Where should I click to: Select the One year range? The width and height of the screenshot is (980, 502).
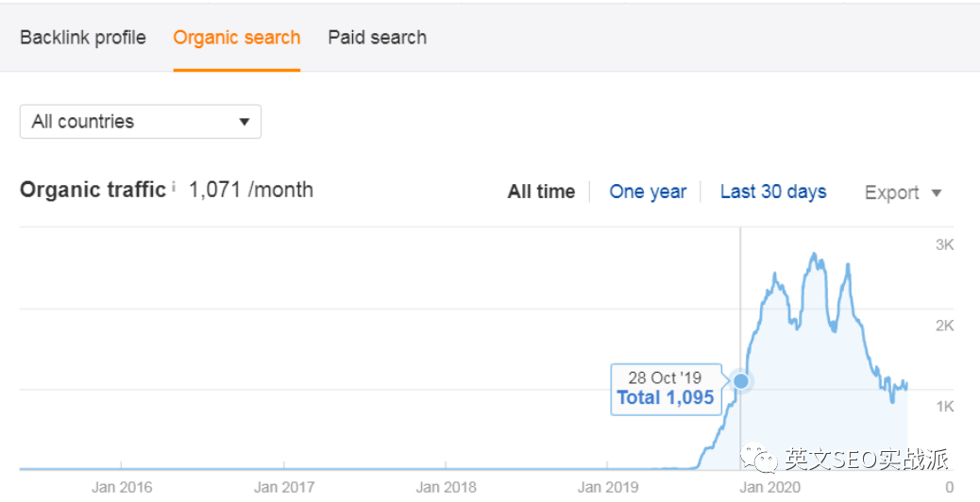[x=648, y=192]
